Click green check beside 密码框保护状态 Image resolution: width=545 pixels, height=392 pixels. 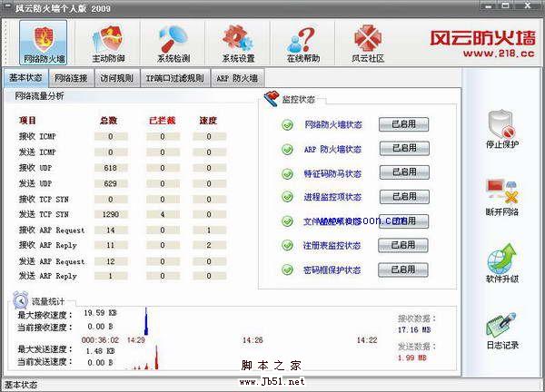coord(287,269)
